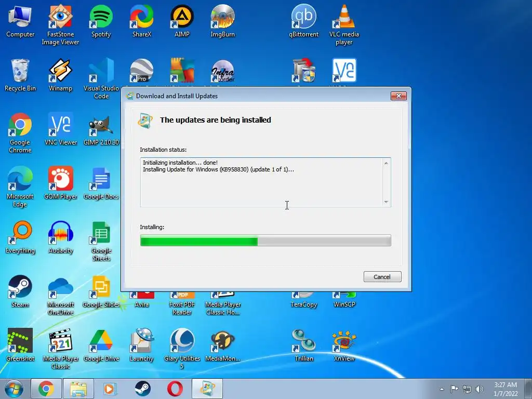Open Windows Explorer from the taskbar
This screenshot has height=399, width=532.
click(x=78, y=389)
